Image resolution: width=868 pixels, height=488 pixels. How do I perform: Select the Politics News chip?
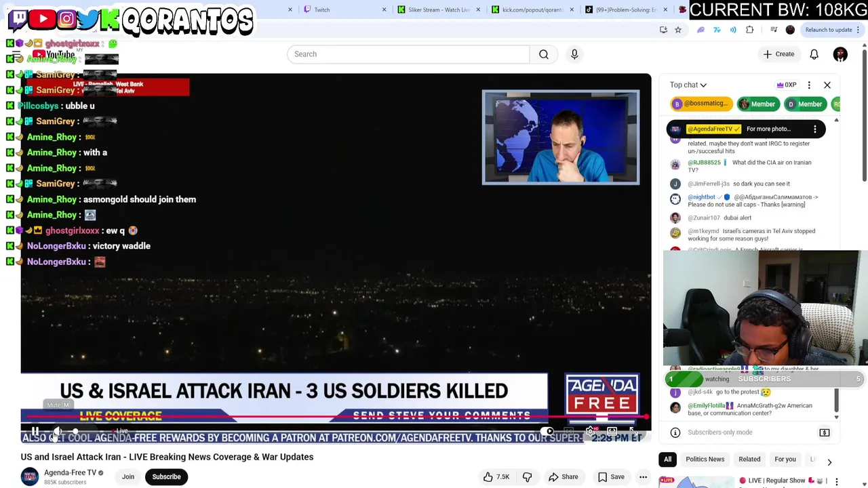tap(705, 460)
